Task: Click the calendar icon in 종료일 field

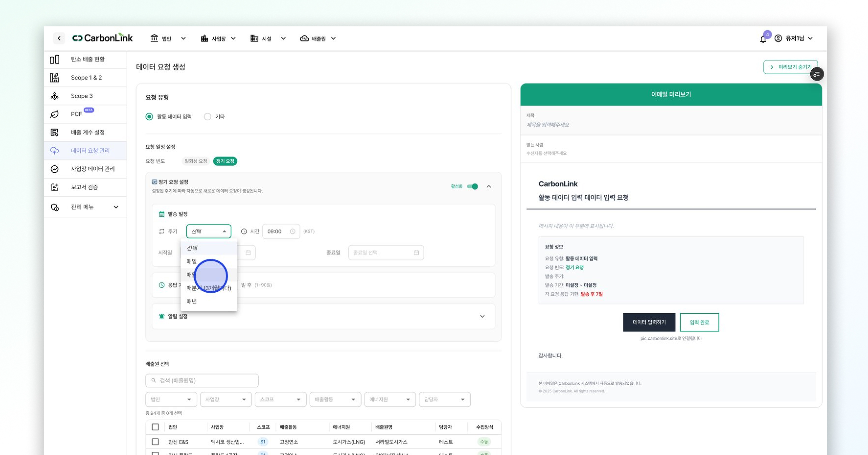Action: click(x=416, y=253)
